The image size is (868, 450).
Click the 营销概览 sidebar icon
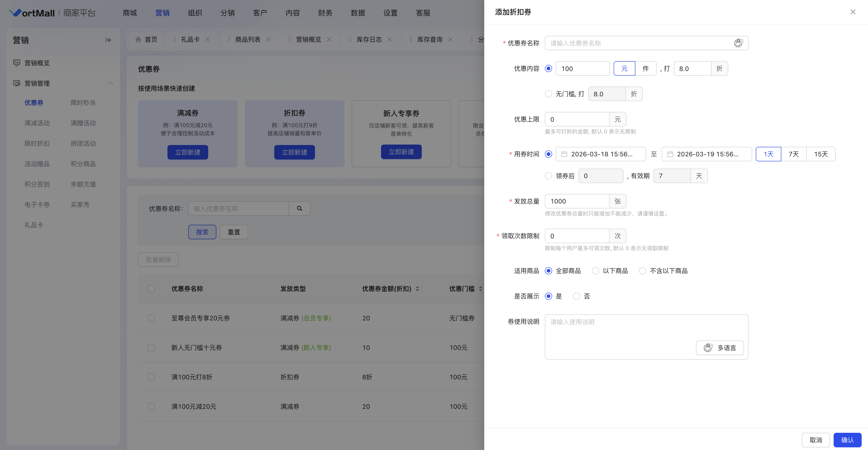[17, 63]
